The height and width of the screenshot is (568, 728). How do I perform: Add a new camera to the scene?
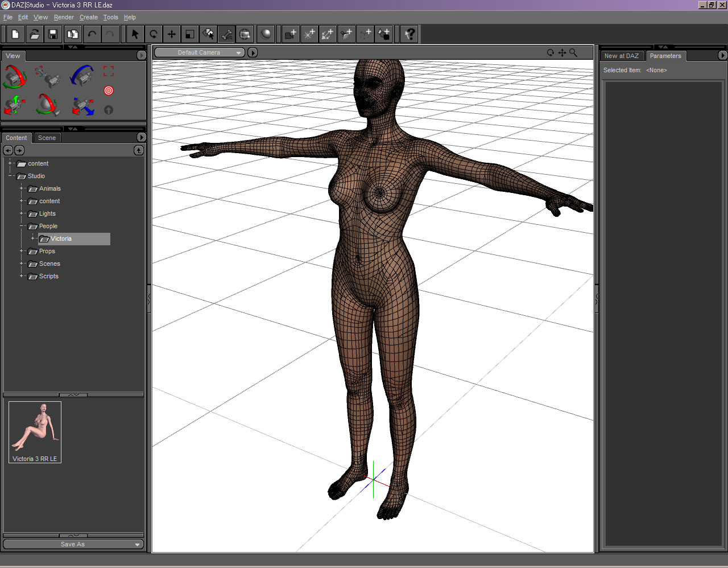coord(291,34)
